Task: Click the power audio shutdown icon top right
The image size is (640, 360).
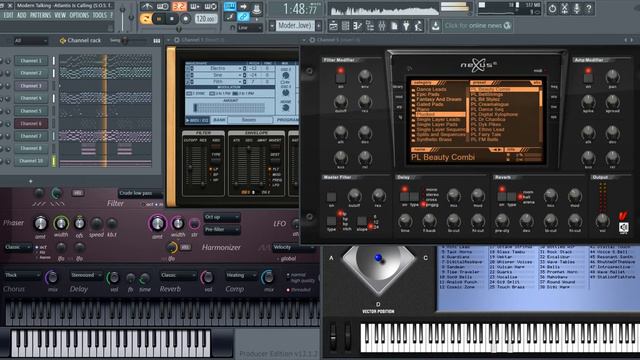Action: coord(552,8)
